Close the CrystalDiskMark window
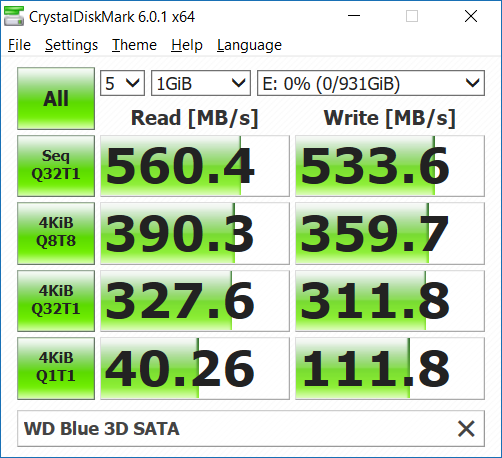Viewport: 502px width, 458px height. click(x=471, y=16)
